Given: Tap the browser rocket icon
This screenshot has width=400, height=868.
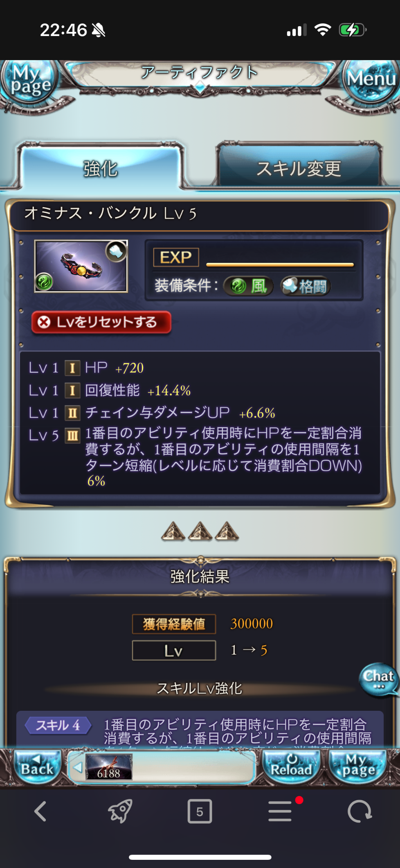Looking at the screenshot, I should (x=120, y=811).
